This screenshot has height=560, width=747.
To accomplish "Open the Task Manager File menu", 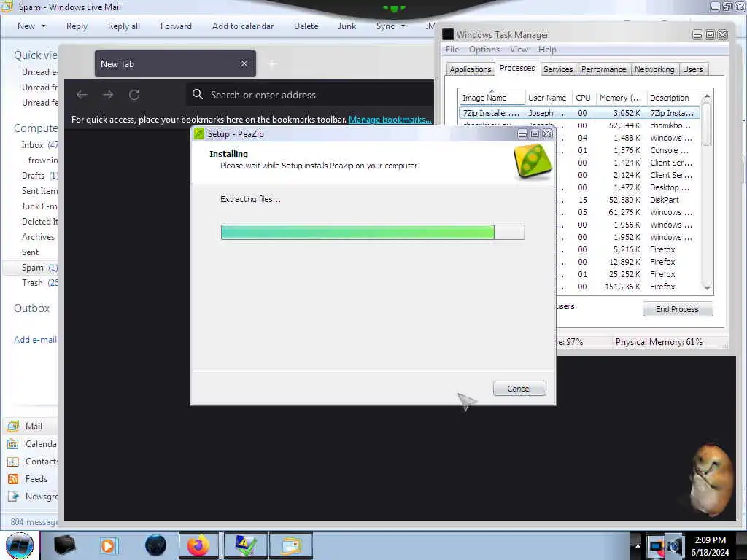I will pyautogui.click(x=452, y=50).
